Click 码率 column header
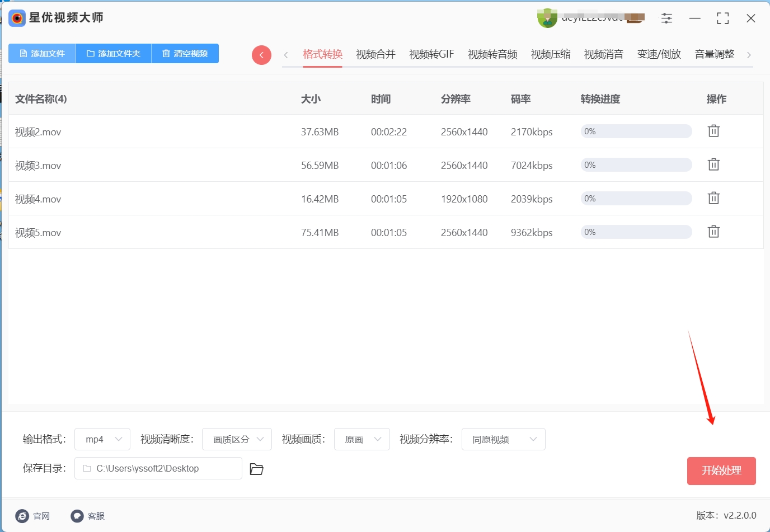This screenshot has height=532, width=770. point(520,99)
